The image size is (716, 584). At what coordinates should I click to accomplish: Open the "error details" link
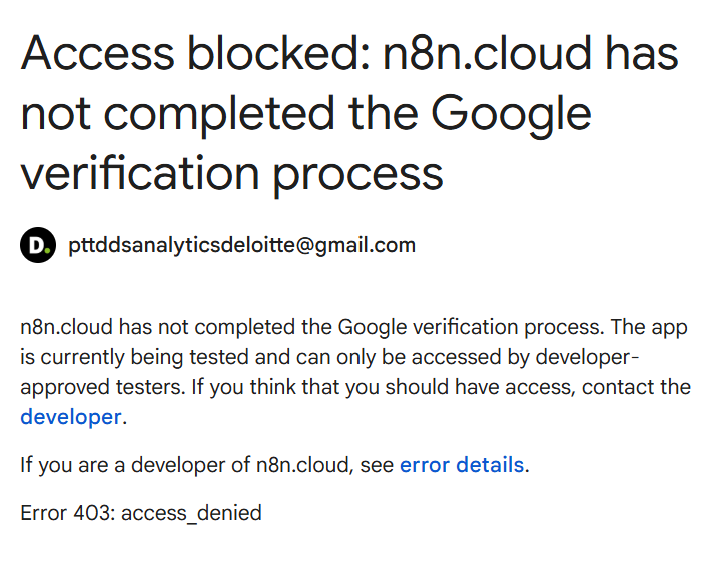click(461, 465)
